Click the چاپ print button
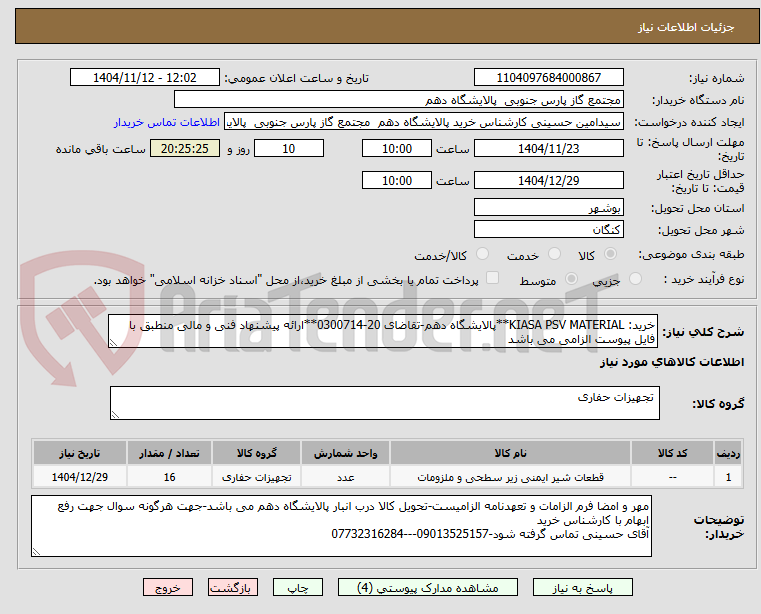 [298, 587]
